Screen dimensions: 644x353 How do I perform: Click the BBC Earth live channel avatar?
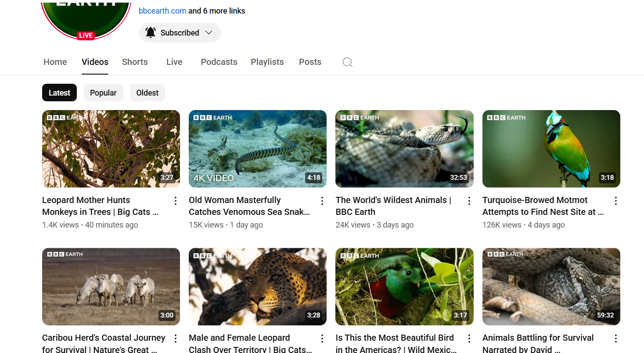click(86, 18)
